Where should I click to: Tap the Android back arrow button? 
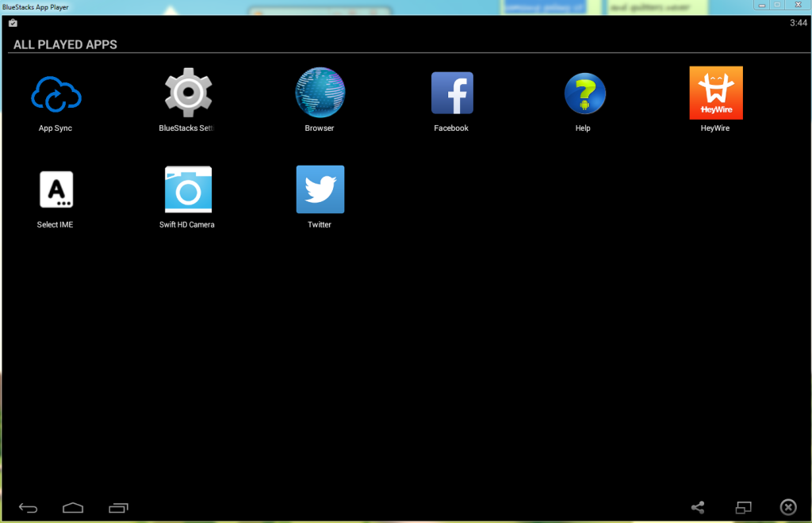coord(28,508)
